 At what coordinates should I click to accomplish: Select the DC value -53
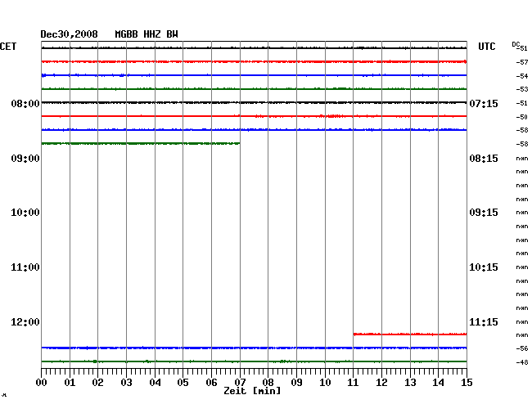click(522, 89)
